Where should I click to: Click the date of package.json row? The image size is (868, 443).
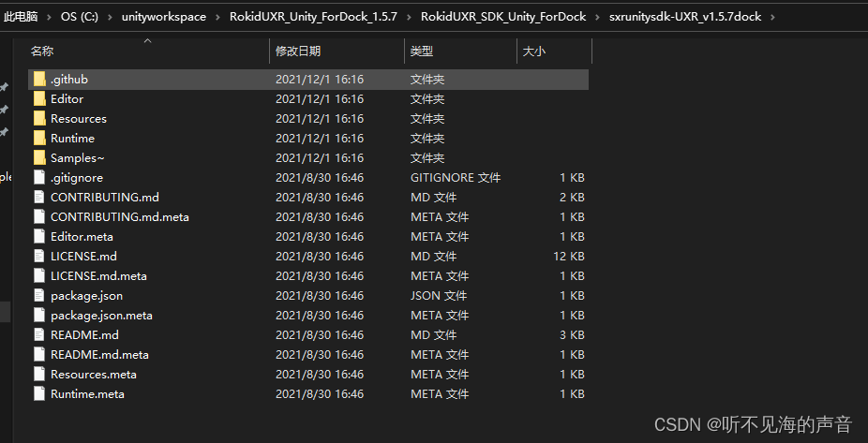[x=320, y=296]
